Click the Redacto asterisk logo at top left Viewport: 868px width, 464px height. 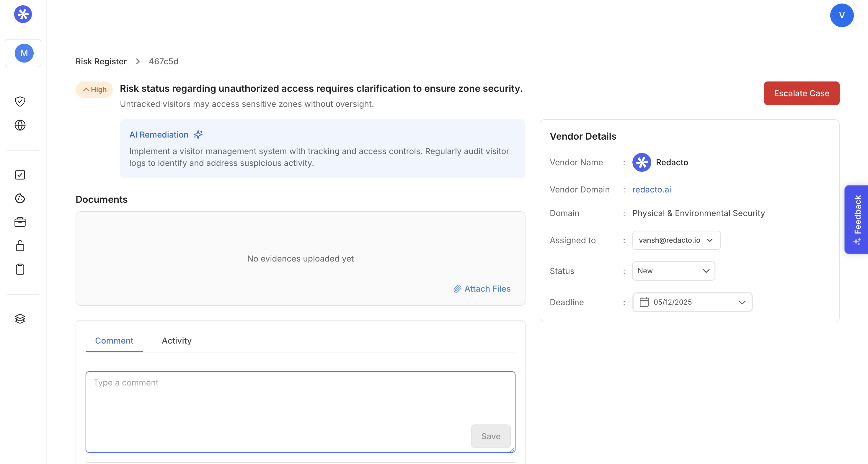click(23, 14)
